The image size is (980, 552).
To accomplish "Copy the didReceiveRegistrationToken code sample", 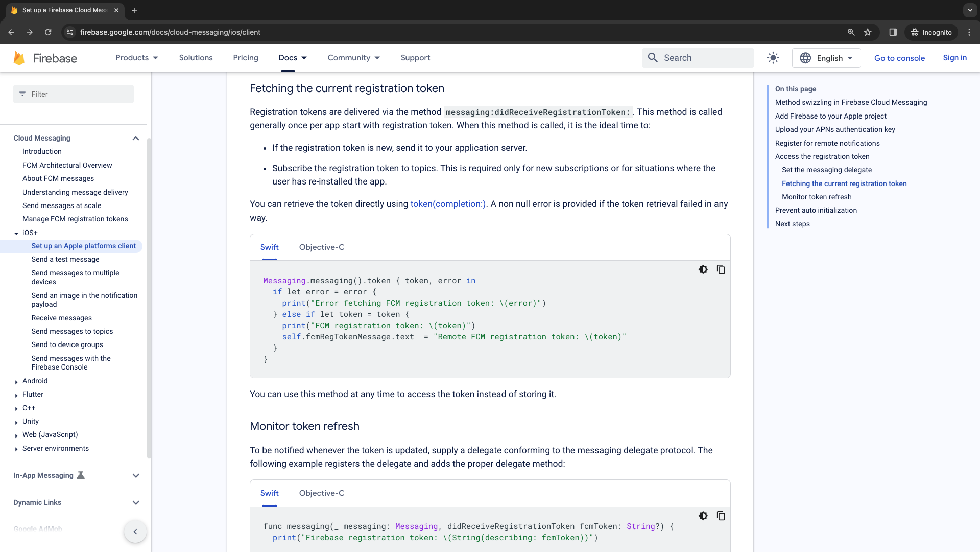I will tap(721, 516).
